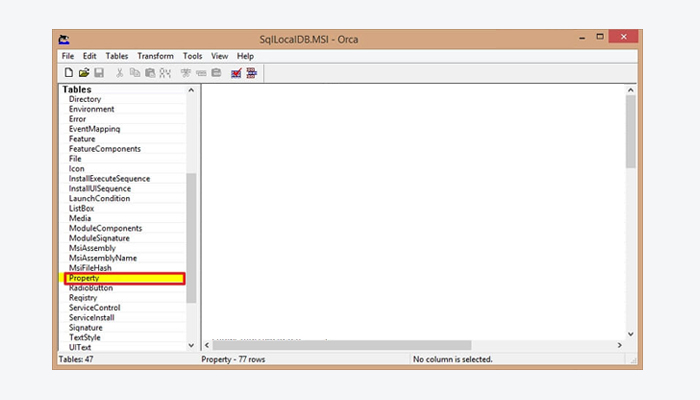
Task: Click the 'Tables: 47' status text
Action: coord(76,359)
